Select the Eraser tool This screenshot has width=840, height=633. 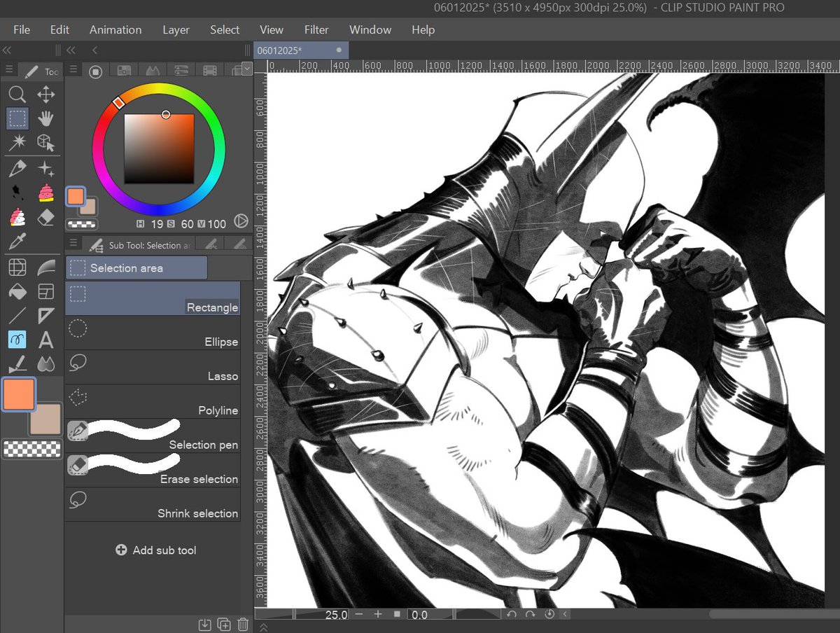(46, 217)
